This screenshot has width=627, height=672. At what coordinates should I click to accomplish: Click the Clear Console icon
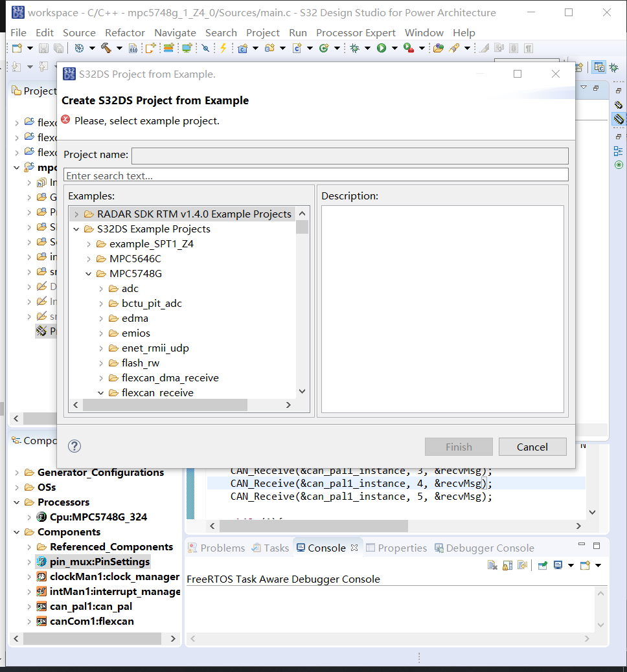coord(492,565)
